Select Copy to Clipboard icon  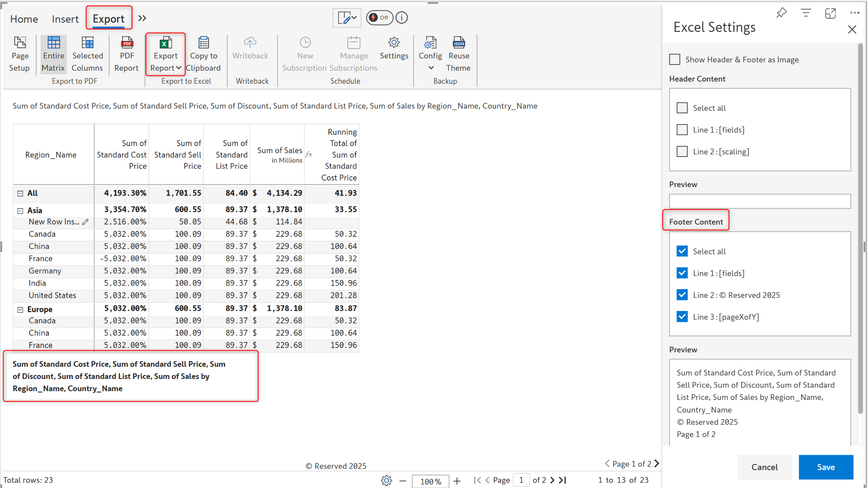[x=203, y=43]
